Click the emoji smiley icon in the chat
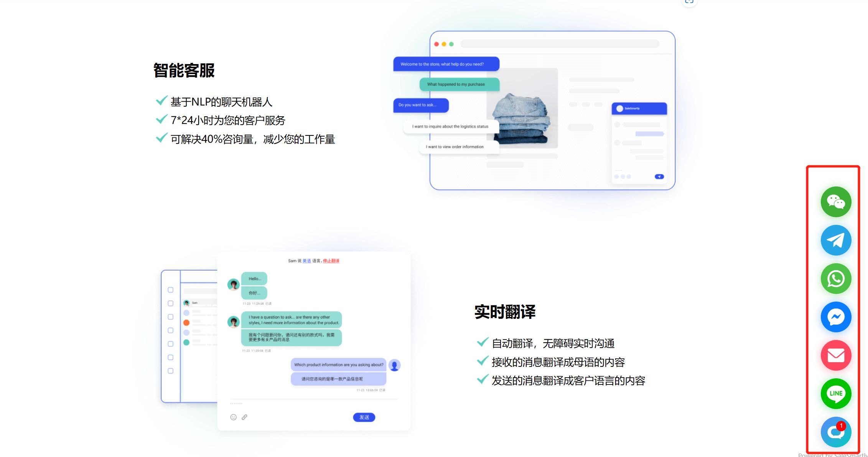Image resolution: width=868 pixels, height=457 pixels. (234, 417)
